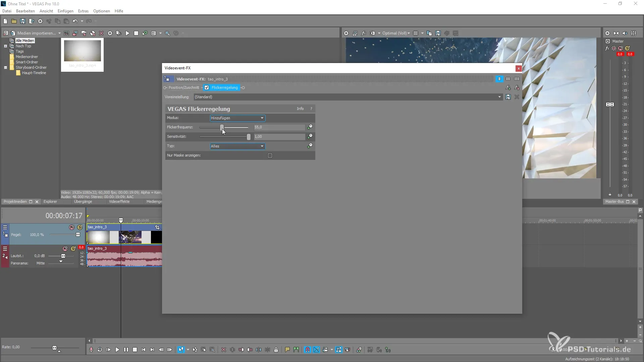Adjust the Sensitivität slider handle
The image size is (644, 362).
coord(249,137)
